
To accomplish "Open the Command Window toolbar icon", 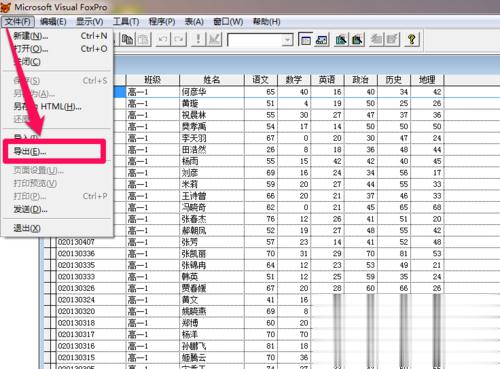I will [305, 40].
